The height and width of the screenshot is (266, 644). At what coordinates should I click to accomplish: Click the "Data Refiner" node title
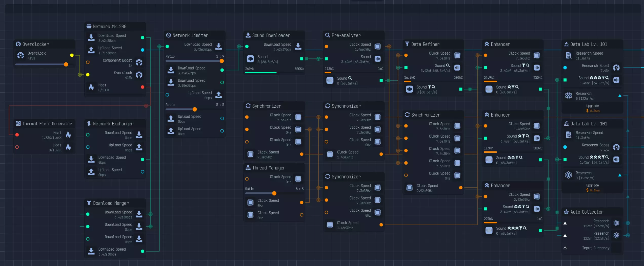coord(425,44)
